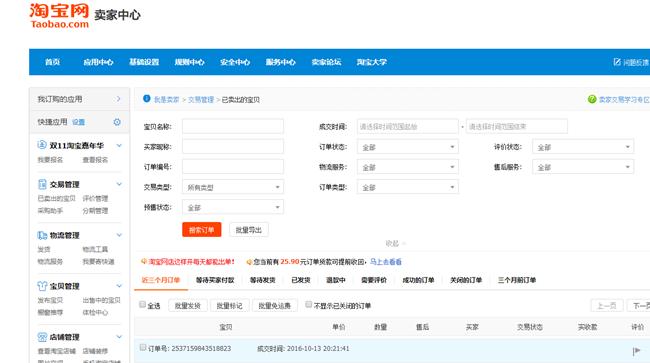The width and height of the screenshot is (650, 363).
Task: Click the 宝贝管理 shirt icon
Action: (x=42, y=286)
